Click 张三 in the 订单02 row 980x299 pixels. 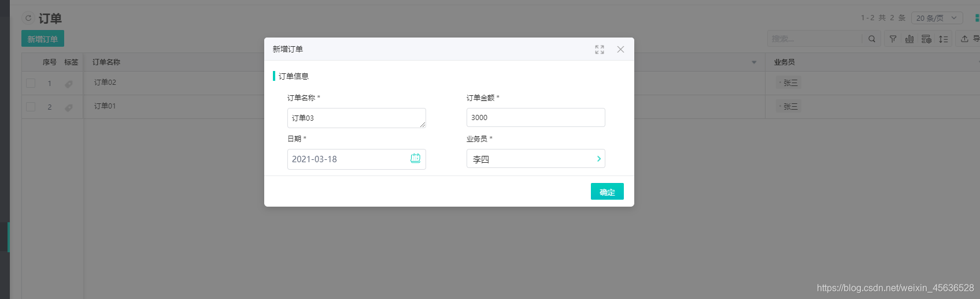point(790,83)
